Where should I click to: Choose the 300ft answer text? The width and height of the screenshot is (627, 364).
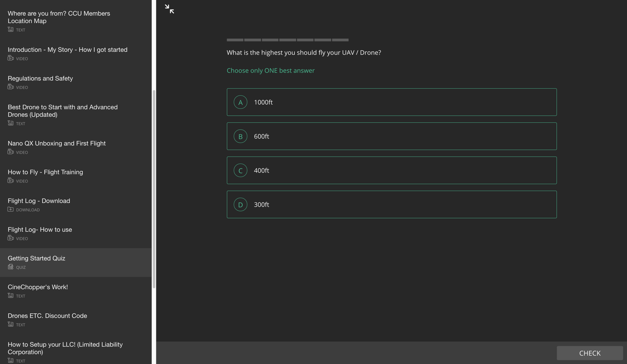point(261,204)
